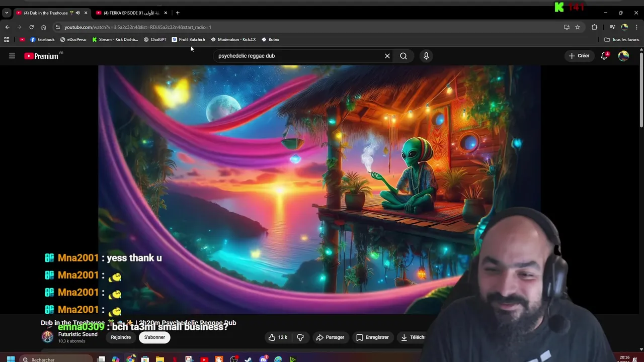Reload the page in Chrome
This screenshot has height=362, width=644.
tap(31, 27)
